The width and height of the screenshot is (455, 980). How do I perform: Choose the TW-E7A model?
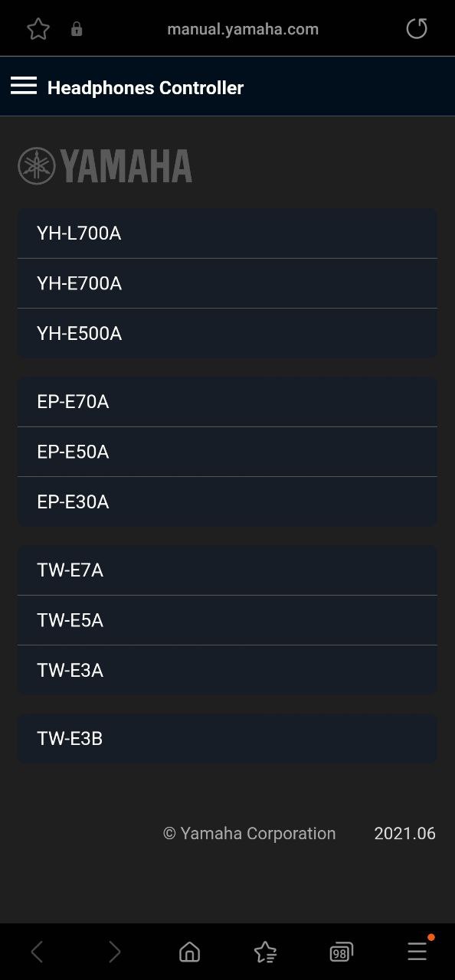pos(227,570)
